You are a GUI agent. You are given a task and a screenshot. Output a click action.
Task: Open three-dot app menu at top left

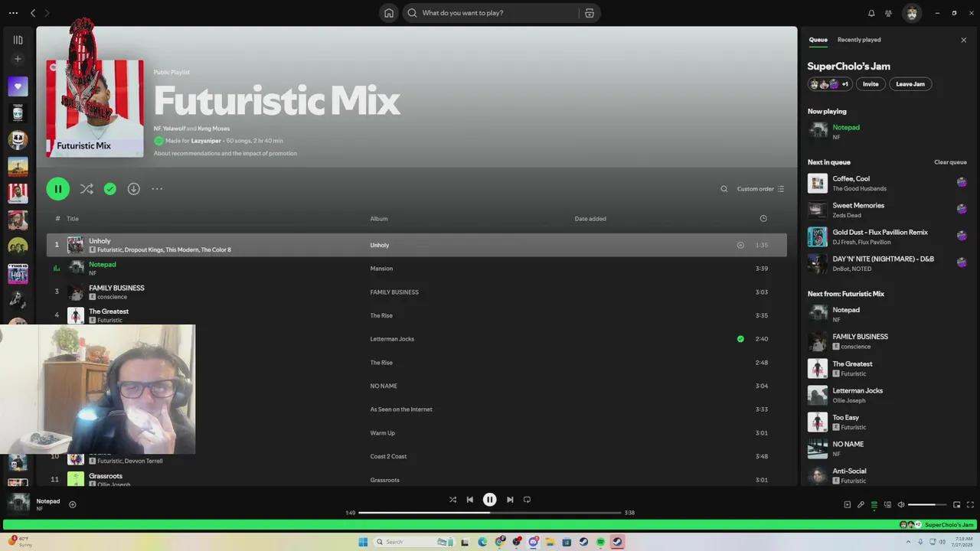point(13,13)
